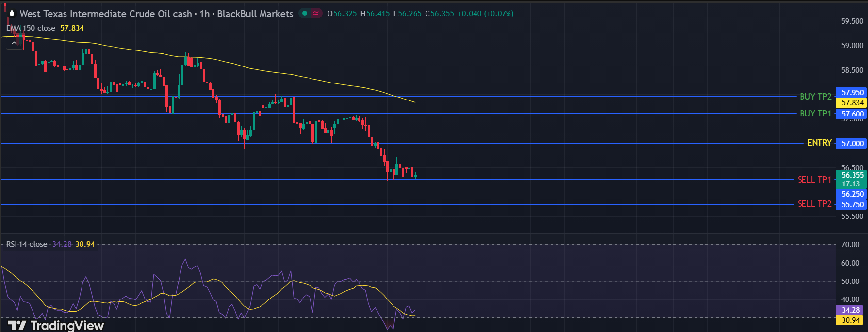Click the pink approximate-data indicator icon
868x332 pixels.
point(316,13)
